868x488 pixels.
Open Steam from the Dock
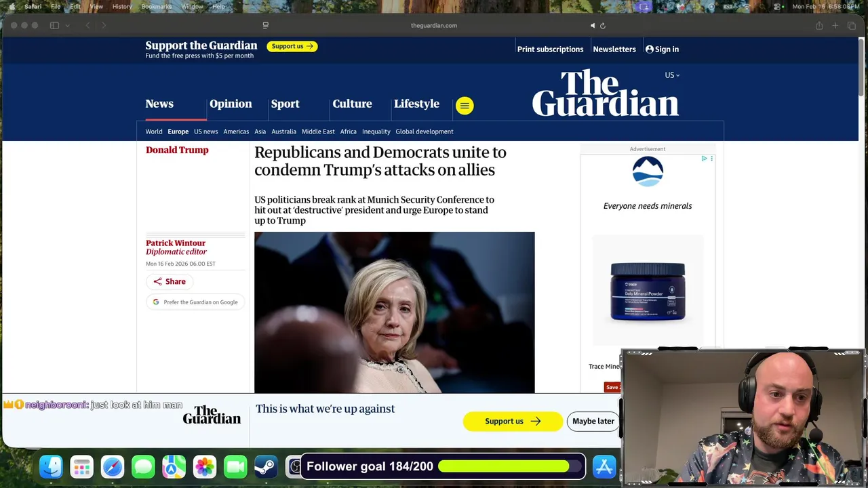(266, 466)
